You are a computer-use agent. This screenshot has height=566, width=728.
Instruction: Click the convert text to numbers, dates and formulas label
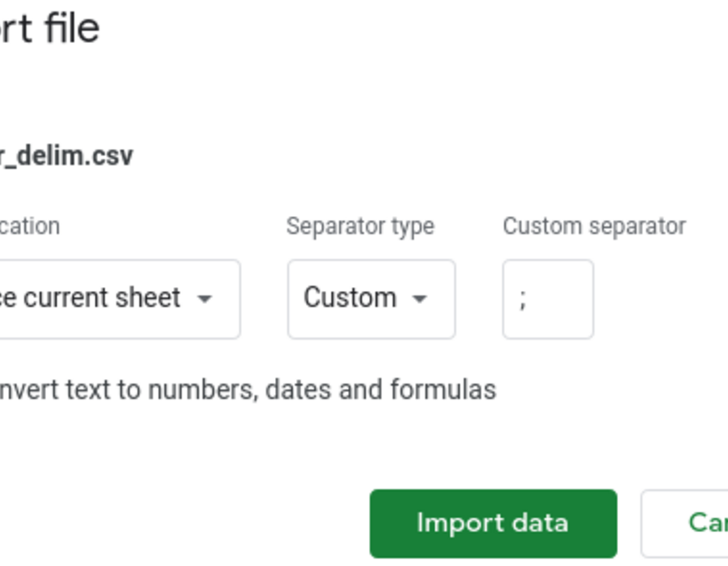click(x=248, y=389)
